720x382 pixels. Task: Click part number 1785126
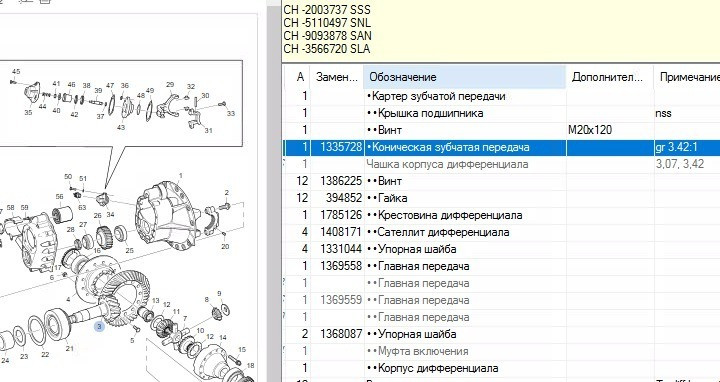(341, 215)
